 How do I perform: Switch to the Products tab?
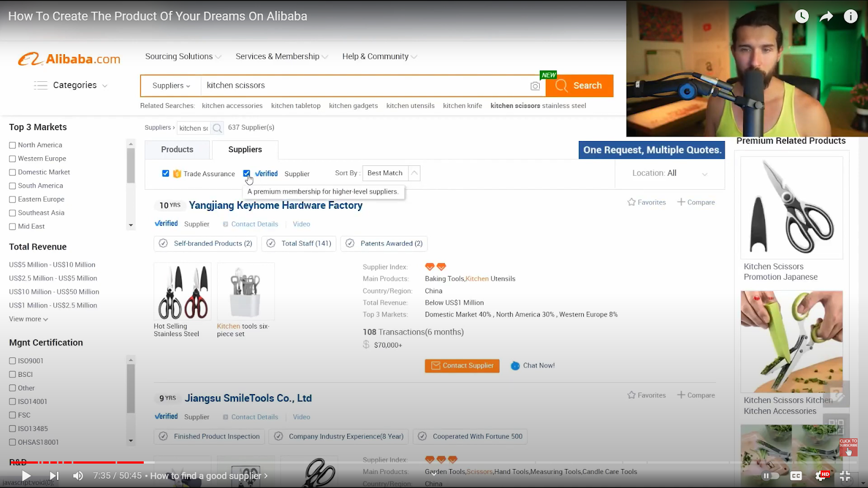177,150
